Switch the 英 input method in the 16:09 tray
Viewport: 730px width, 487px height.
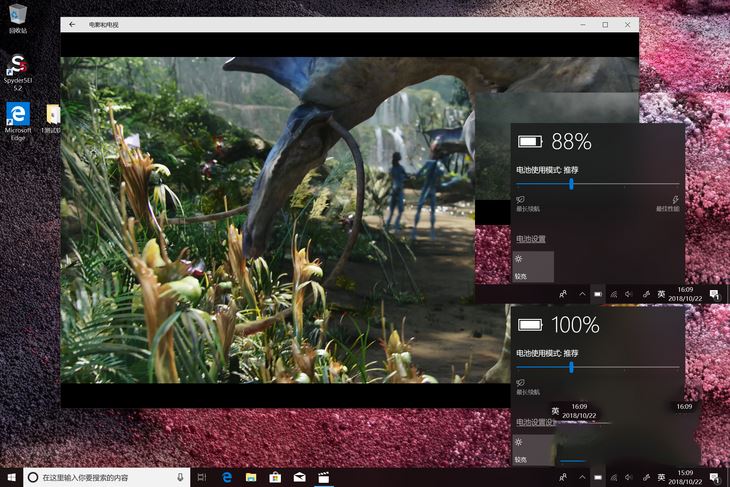(661, 294)
